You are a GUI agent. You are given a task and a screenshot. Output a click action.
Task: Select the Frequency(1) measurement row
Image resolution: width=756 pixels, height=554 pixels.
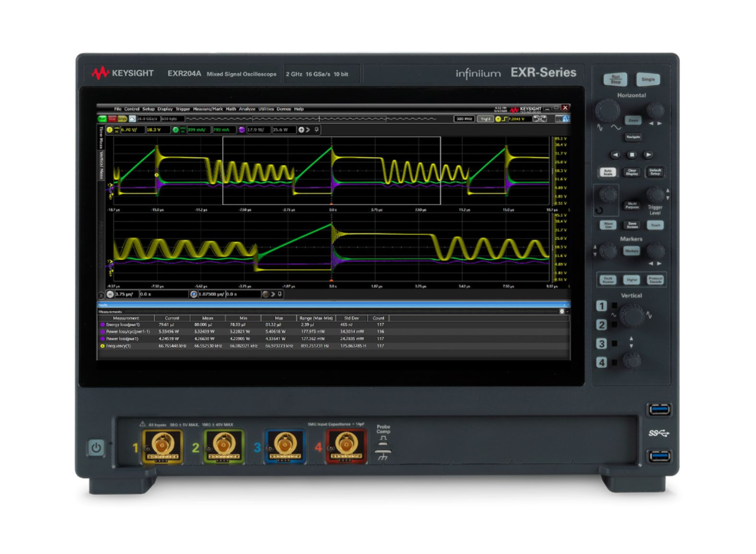(x=333, y=346)
